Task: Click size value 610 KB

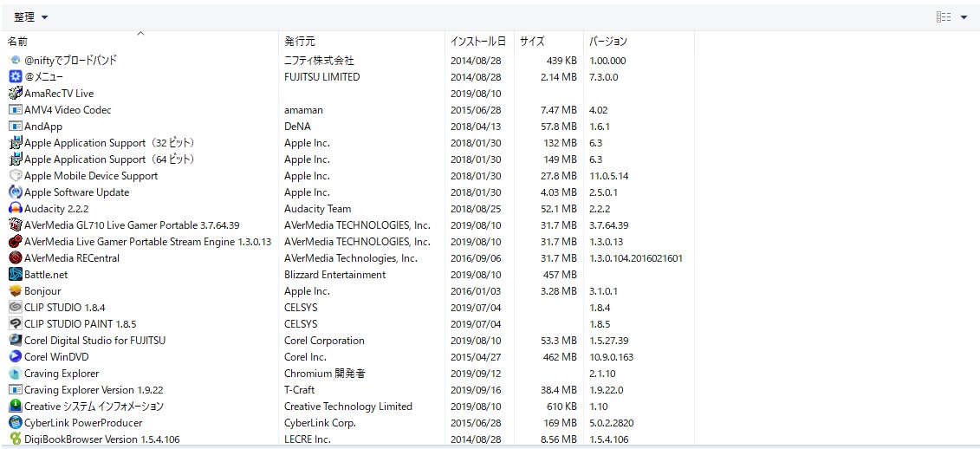Action: click(560, 407)
